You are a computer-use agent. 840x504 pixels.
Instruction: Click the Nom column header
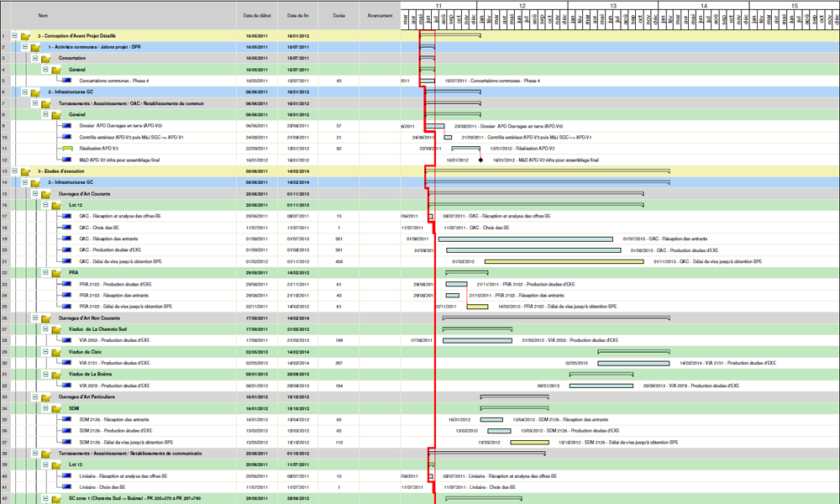tap(43, 15)
